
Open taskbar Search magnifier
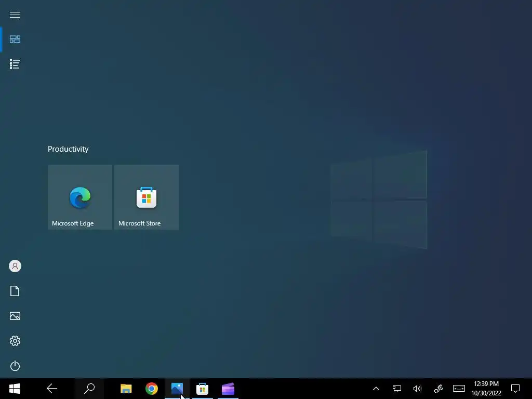[89, 389]
